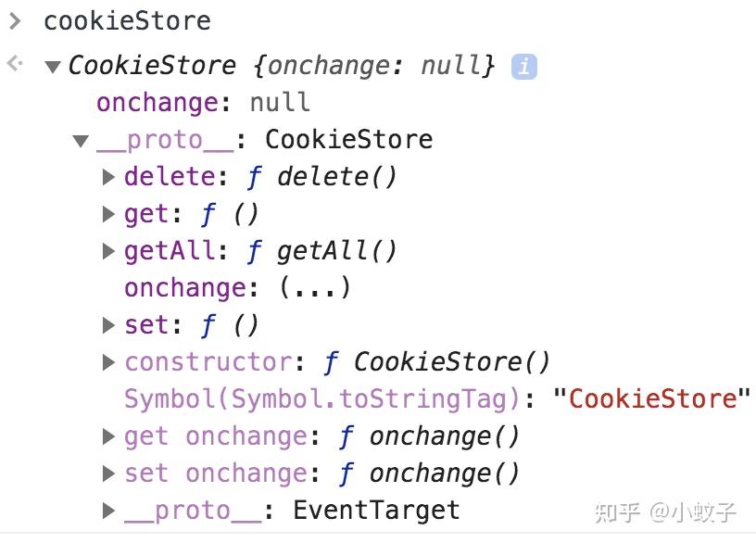Click the expand arrow beside delete function
Viewport: 756px width, 543px height.
[x=109, y=176]
